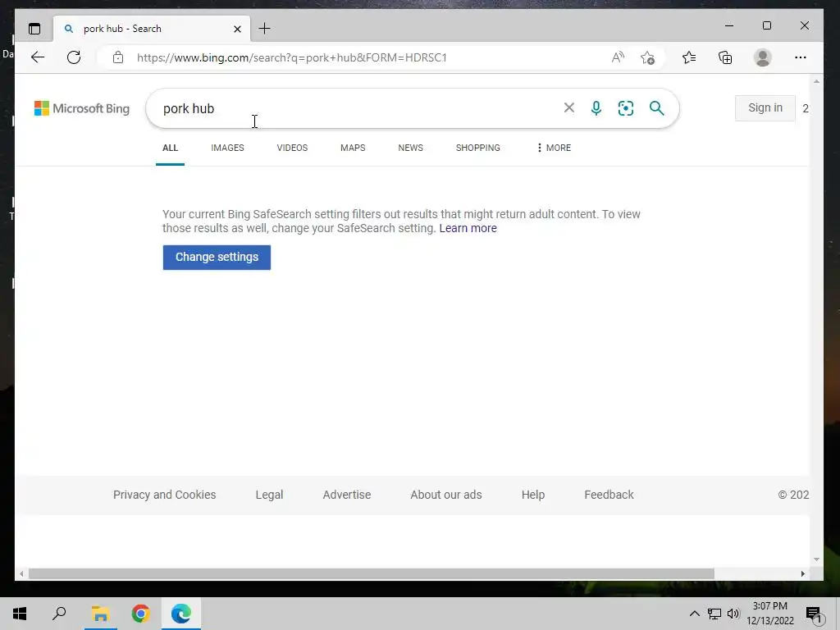
Task: Open volume speaker tray icon
Action: 733,614
